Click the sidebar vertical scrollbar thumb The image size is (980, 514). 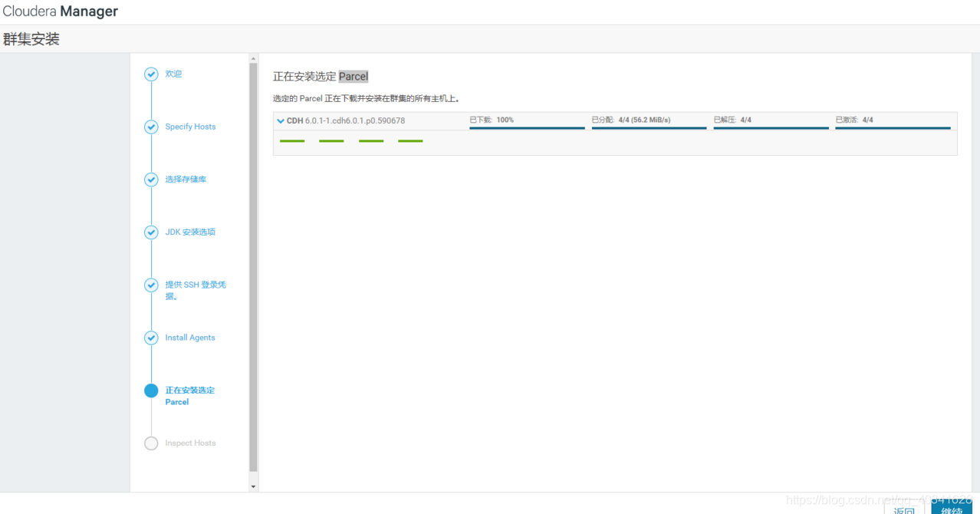pos(253,267)
